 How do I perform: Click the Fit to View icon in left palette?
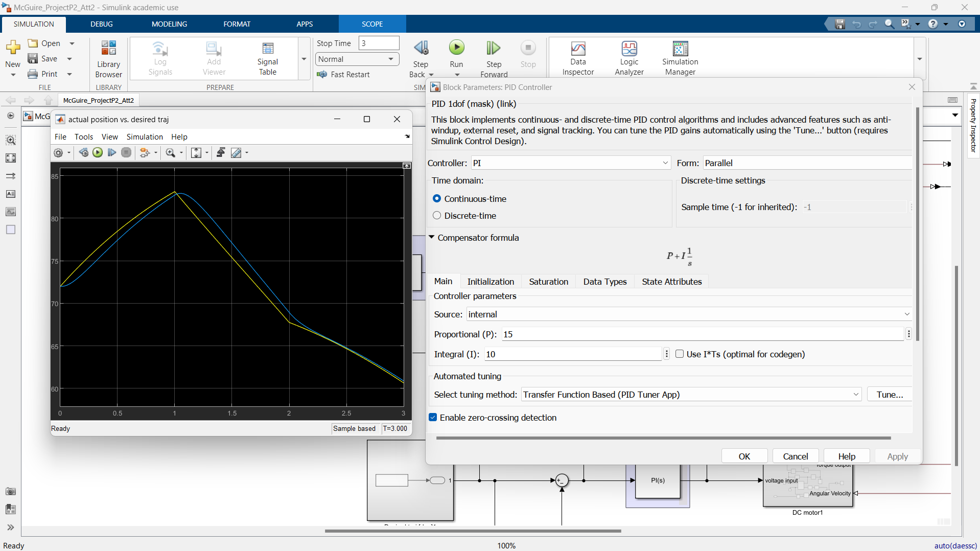(x=11, y=158)
